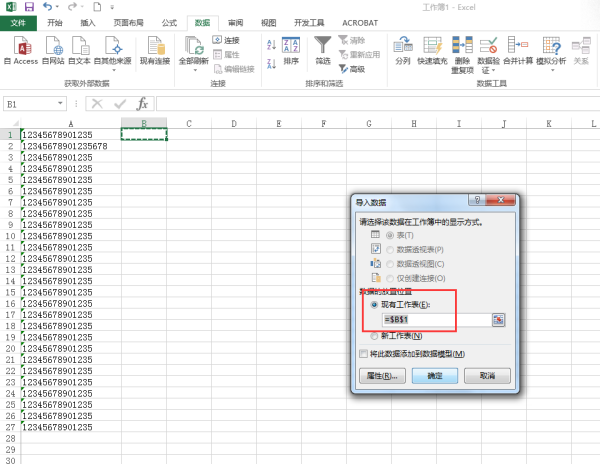Open the 文件 menu tab

pyautogui.click(x=18, y=21)
